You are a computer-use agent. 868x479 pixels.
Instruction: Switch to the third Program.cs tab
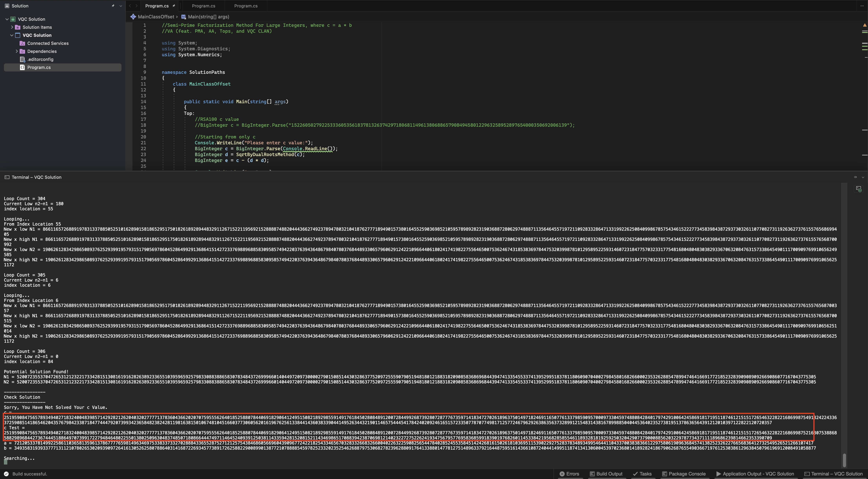tap(246, 6)
